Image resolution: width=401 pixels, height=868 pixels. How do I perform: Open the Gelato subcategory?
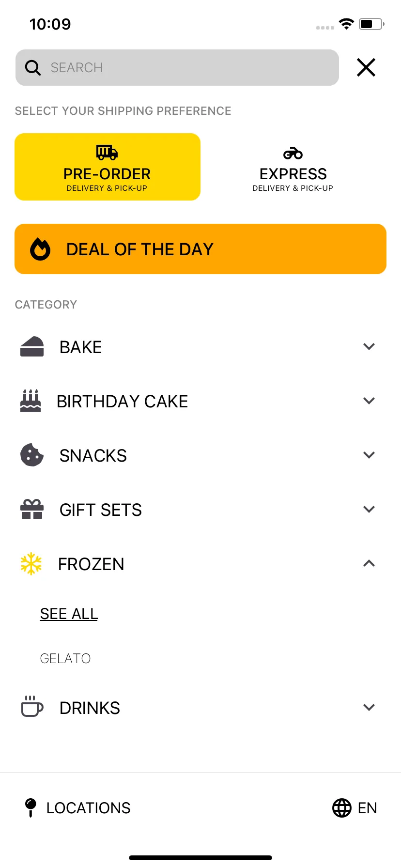coord(65,658)
